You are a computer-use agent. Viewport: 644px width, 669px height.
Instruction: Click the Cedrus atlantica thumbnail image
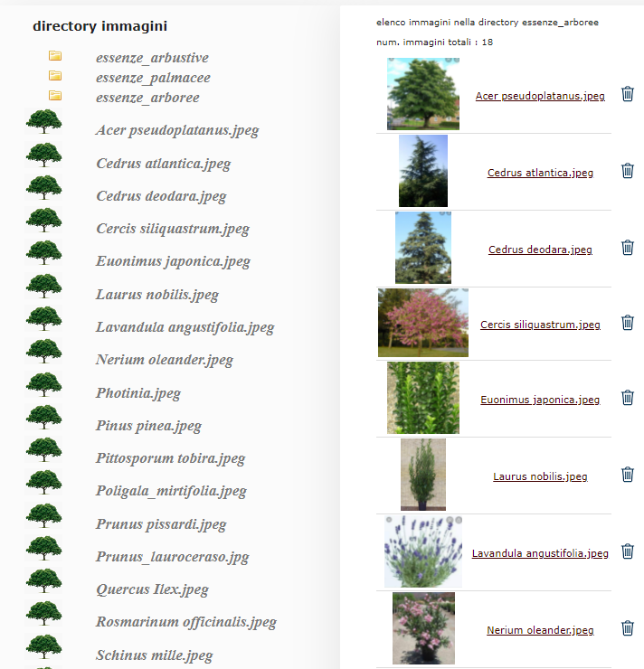click(x=423, y=171)
